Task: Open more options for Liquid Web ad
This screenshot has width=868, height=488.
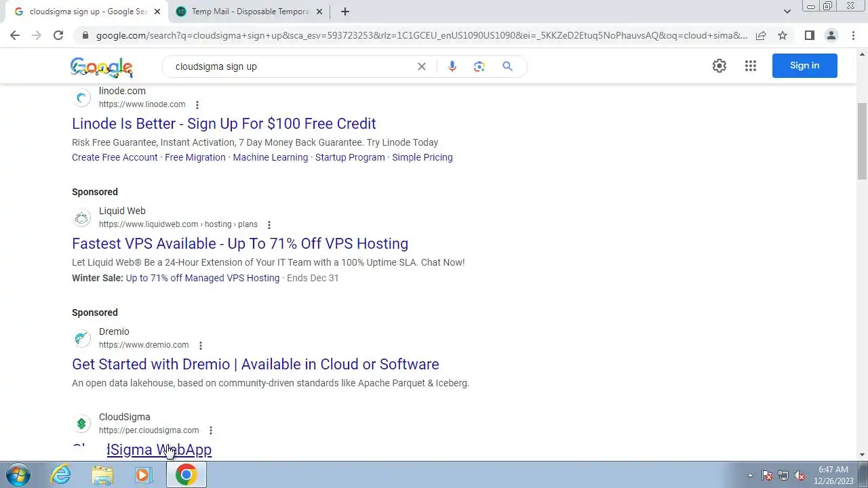Action: click(x=269, y=224)
